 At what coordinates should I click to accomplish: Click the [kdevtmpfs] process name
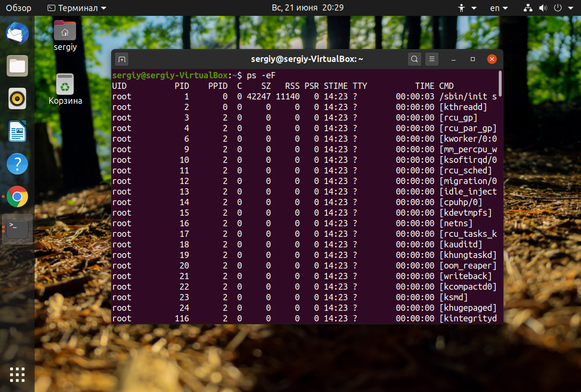(x=466, y=213)
